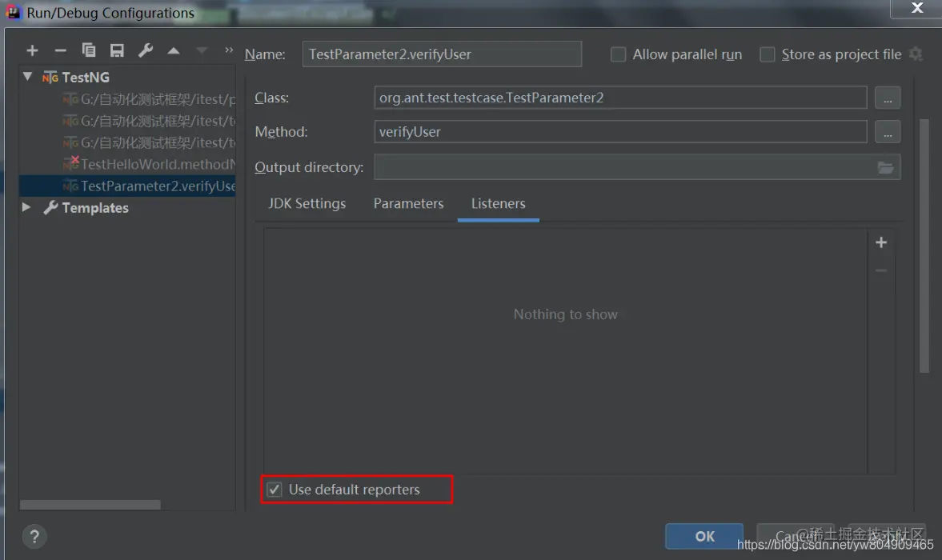
Task: Click the horizontal scrollbar in configuration tree
Action: point(90,505)
